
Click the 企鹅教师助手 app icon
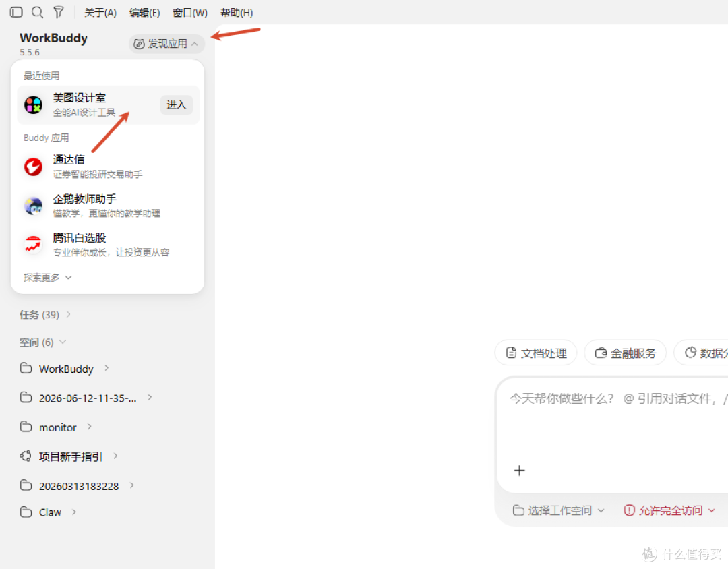point(34,206)
